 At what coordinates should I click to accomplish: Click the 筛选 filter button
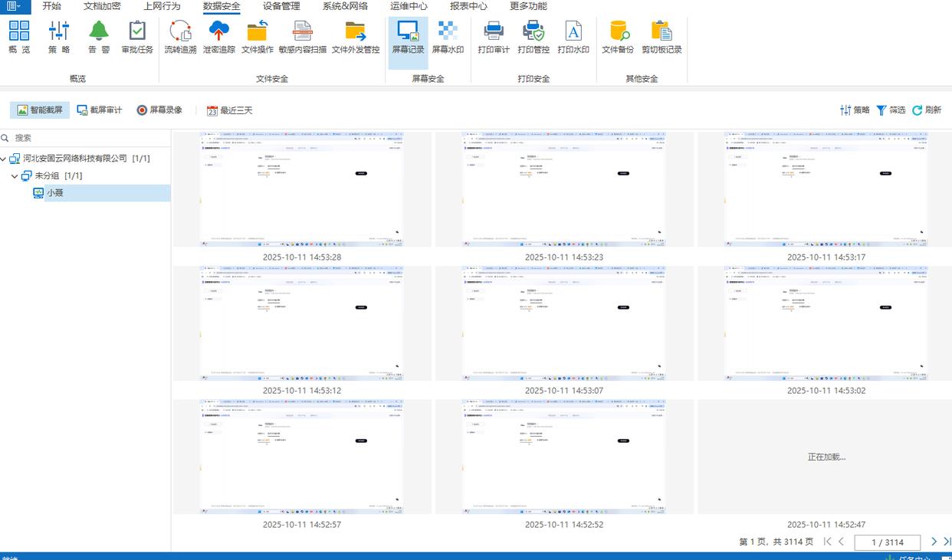(x=891, y=110)
